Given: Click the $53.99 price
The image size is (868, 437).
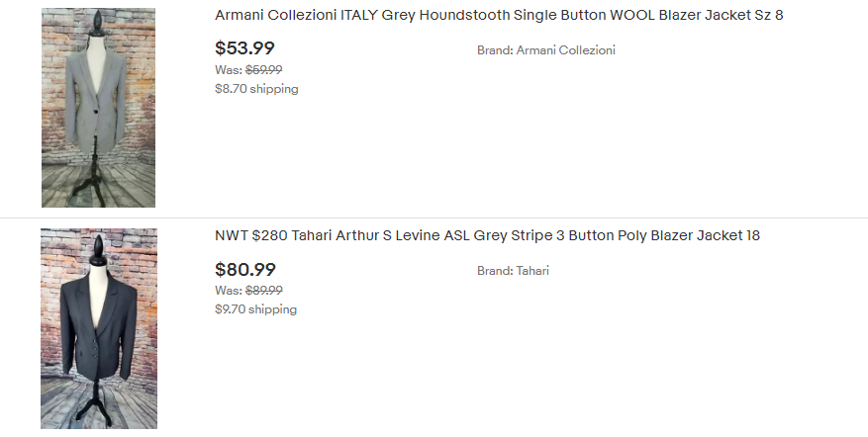Looking at the screenshot, I should click(x=244, y=48).
